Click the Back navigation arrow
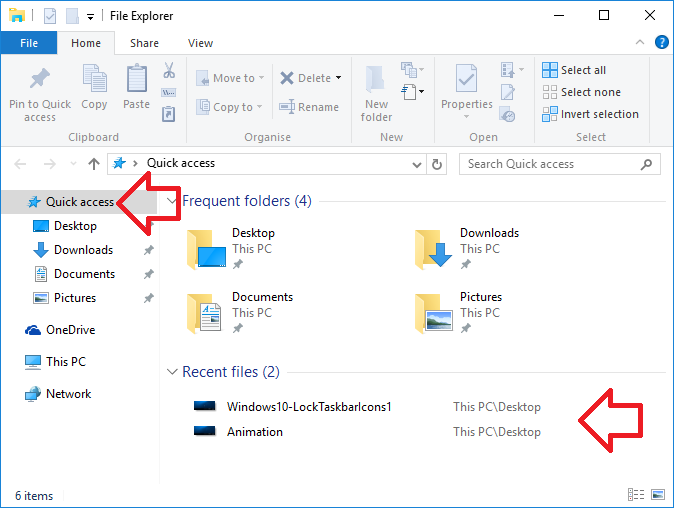This screenshot has width=674, height=508. (x=20, y=164)
